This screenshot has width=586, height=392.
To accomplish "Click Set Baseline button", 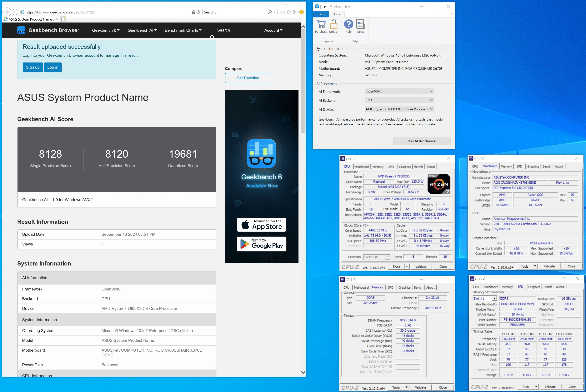I will 248,78.
